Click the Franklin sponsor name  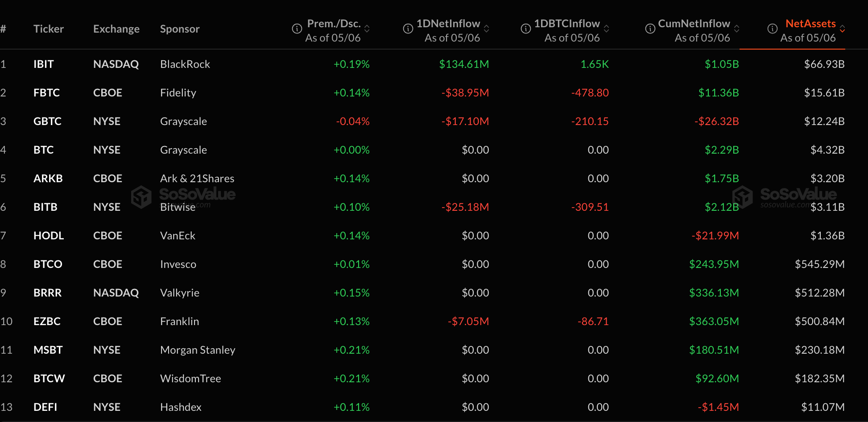pyautogui.click(x=179, y=322)
